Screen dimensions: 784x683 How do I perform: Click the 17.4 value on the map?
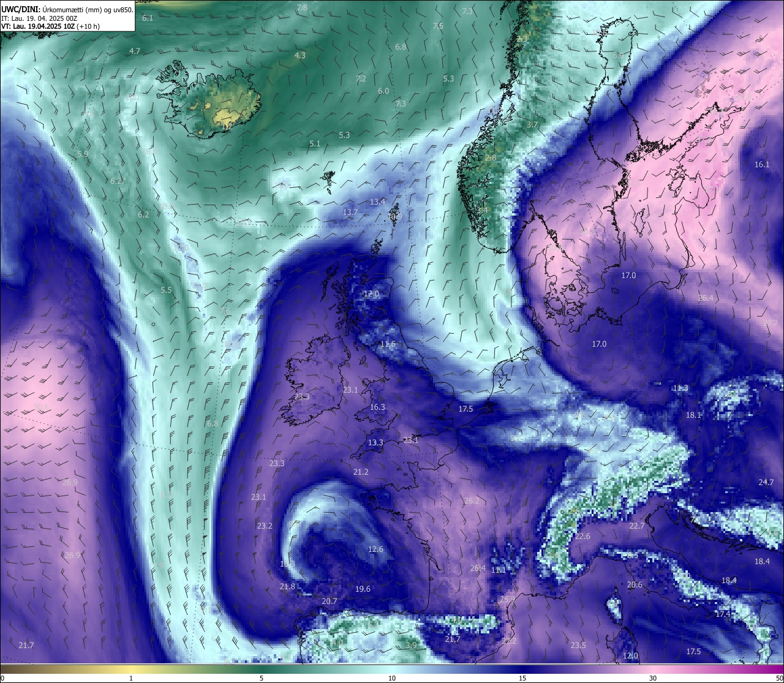(723, 614)
